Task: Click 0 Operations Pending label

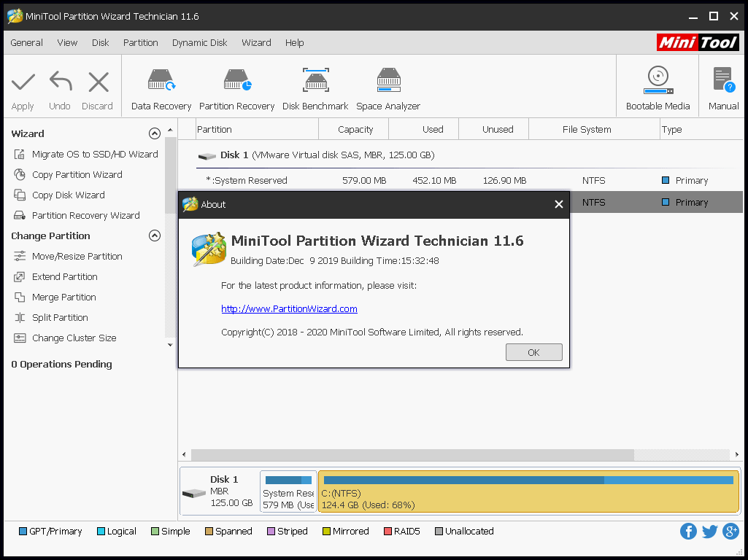Action: 61,364
